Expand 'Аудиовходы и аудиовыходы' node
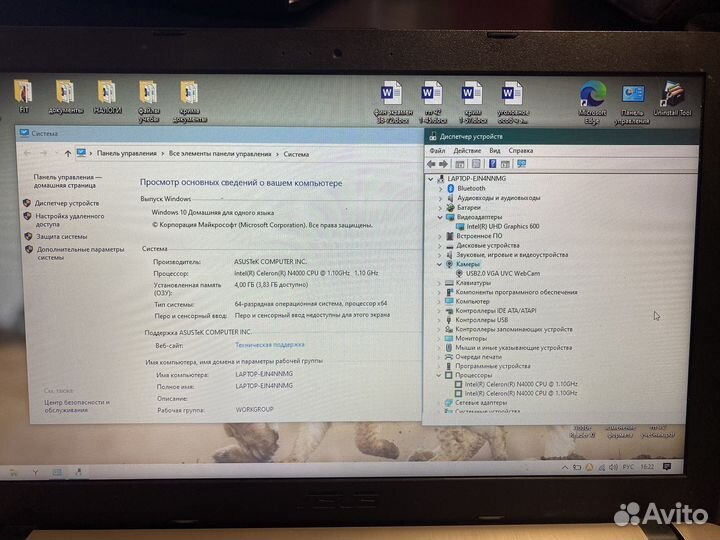This screenshot has width=720, height=540. click(x=440, y=198)
